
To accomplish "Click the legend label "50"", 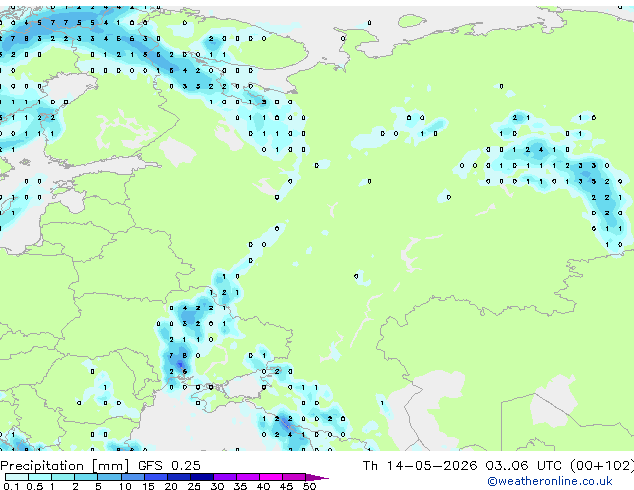I will [309, 486].
